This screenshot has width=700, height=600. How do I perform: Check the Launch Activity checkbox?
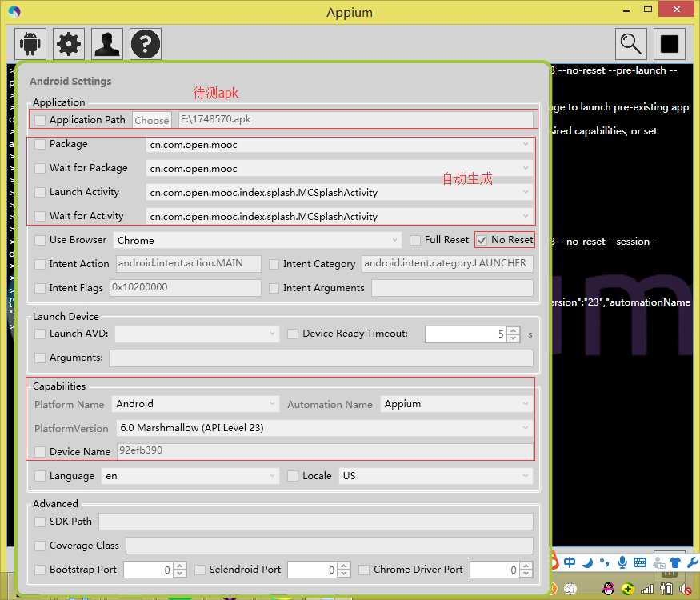coord(40,192)
